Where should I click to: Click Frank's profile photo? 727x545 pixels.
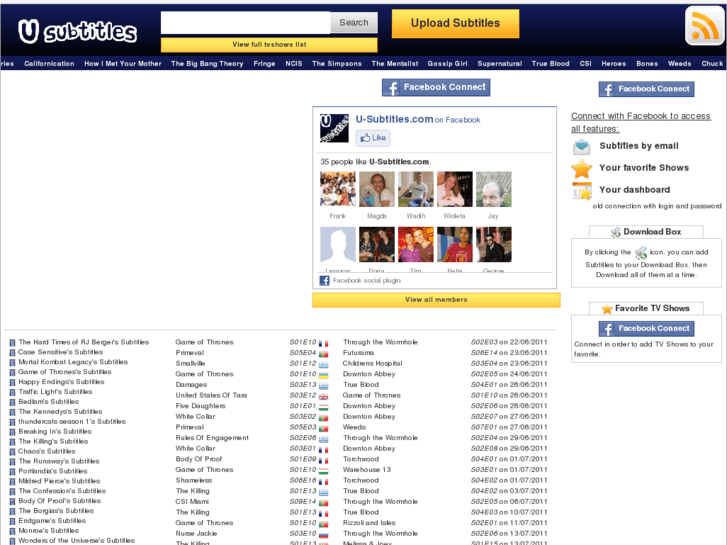(x=338, y=189)
